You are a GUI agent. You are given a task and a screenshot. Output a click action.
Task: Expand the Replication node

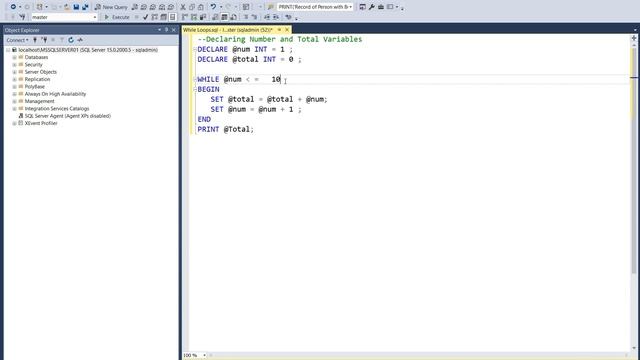pos(14,79)
